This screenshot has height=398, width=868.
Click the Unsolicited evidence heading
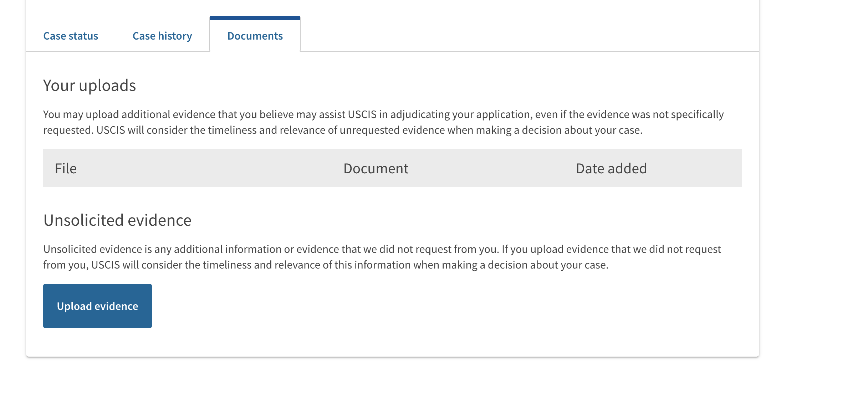click(117, 220)
